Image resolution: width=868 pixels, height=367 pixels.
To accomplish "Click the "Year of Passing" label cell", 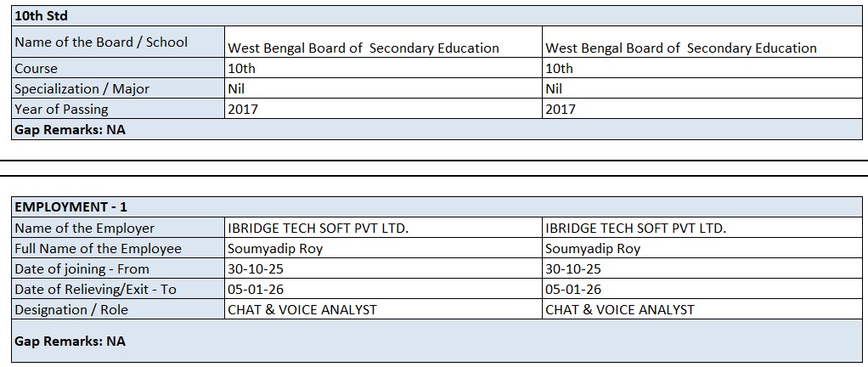I will click(x=61, y=109).
